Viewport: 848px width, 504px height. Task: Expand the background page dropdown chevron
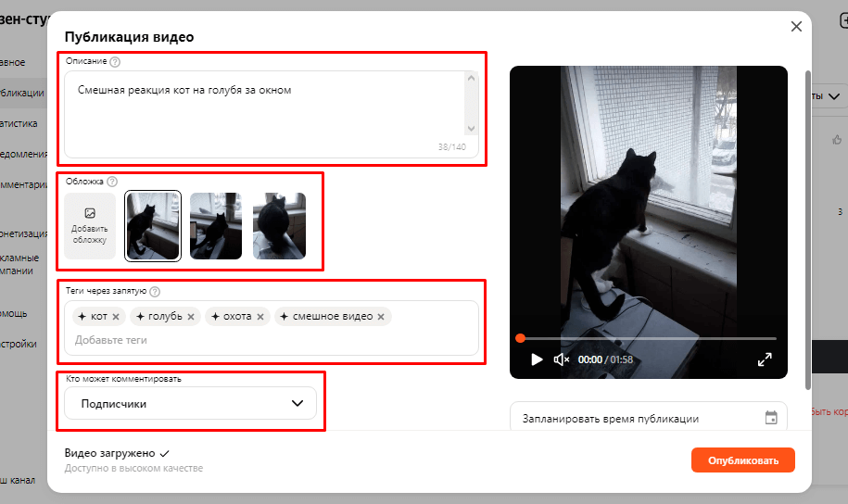[x=834, y=96]
